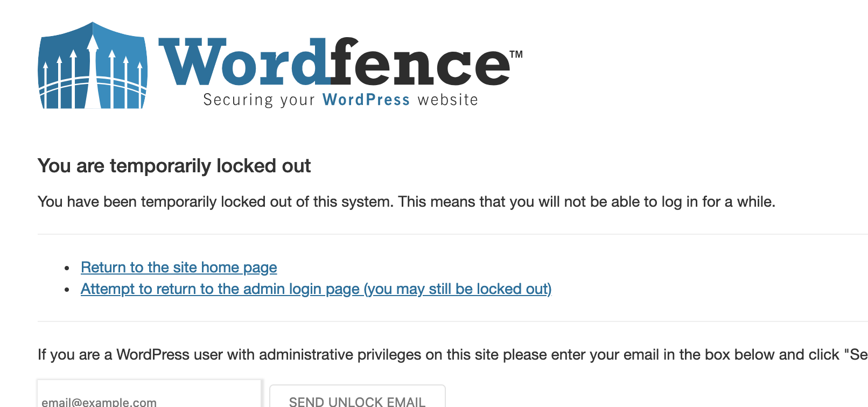Click the blue "Word" part of the logo
This screenshot has width=868, height=407.
point(242,64)
